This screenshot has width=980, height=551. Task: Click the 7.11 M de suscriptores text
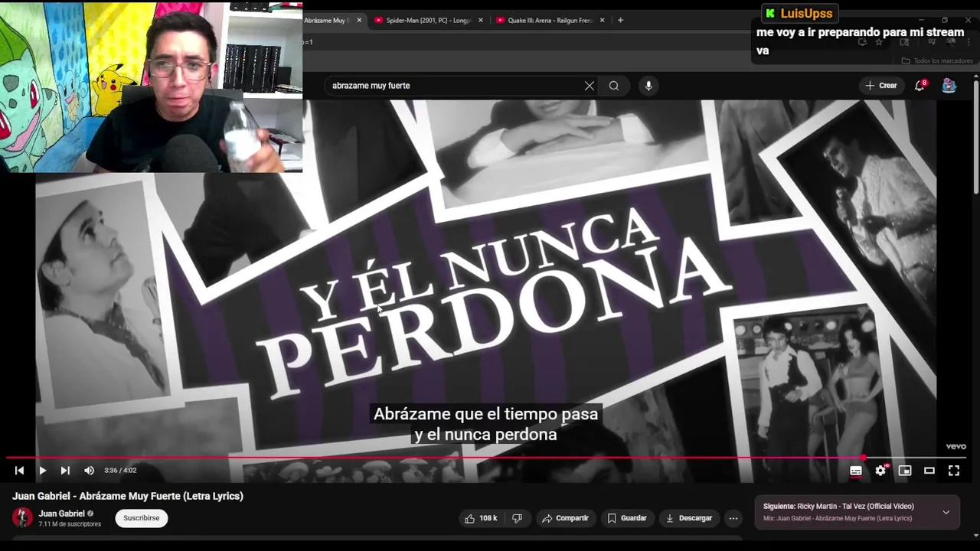coord(70,524)
